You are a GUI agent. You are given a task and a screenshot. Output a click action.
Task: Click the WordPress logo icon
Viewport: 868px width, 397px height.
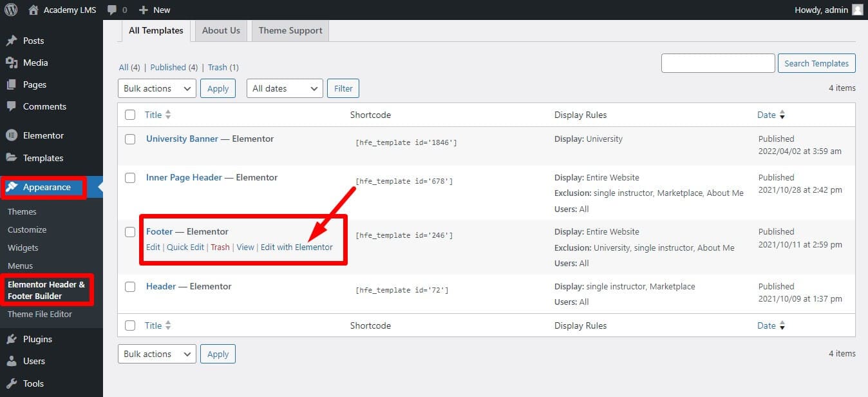coord(11,10)
